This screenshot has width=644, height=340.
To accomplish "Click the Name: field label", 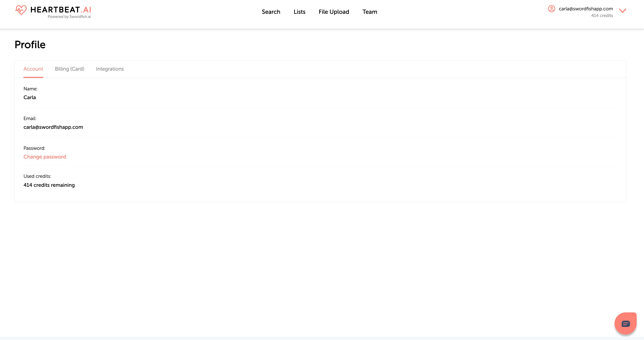I will coord(31,89).
